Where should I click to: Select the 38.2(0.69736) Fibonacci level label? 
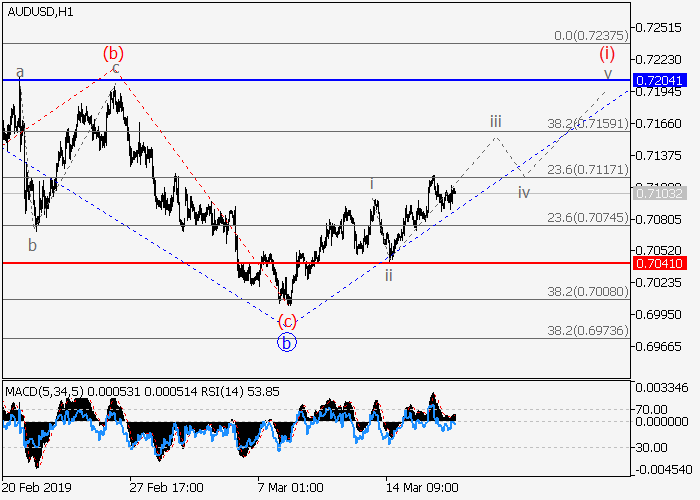pos(587,330)
